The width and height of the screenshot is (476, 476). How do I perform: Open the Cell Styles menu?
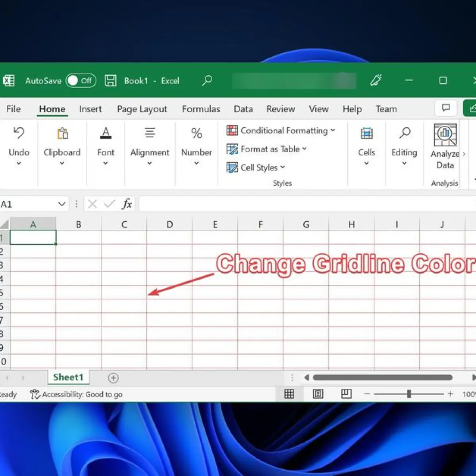(256, 167)
